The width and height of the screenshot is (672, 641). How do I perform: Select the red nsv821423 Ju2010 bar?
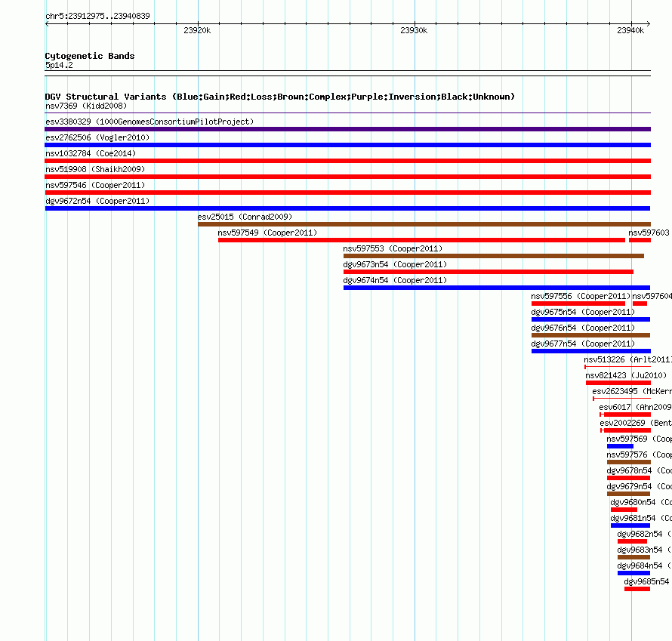618,383
